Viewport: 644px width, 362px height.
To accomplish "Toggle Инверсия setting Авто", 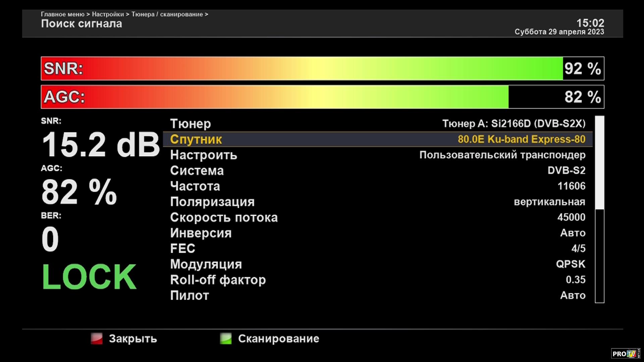I will pyautogui.click(x=573, y=233).
